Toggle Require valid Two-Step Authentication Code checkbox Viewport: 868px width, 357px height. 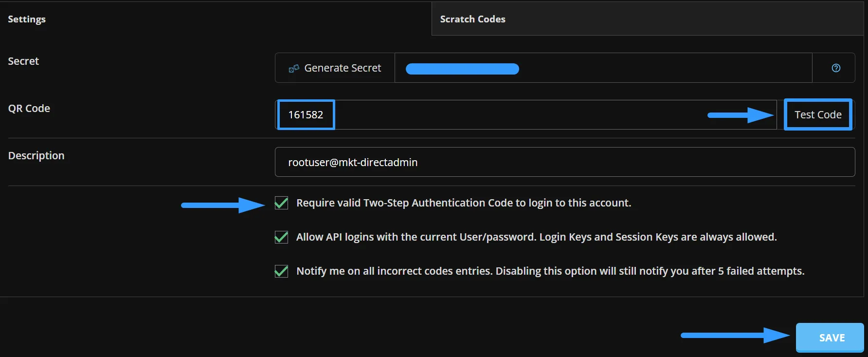click(x=281, y=203)
